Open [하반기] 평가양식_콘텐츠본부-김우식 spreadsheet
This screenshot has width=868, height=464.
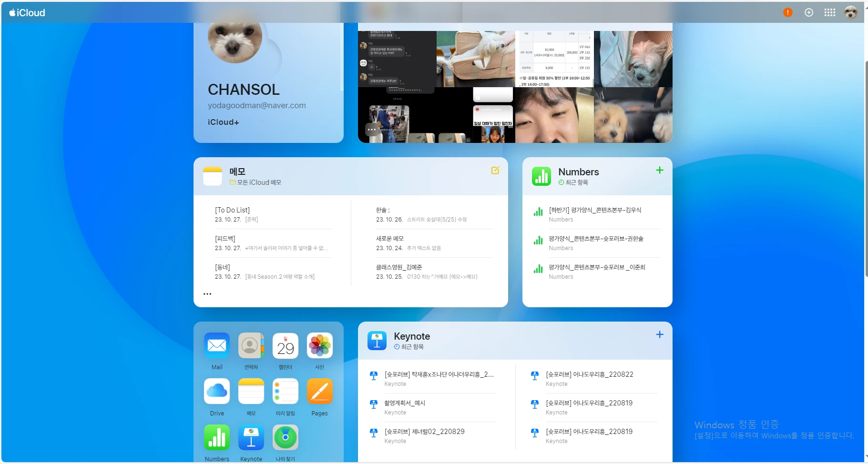[597, 214]
